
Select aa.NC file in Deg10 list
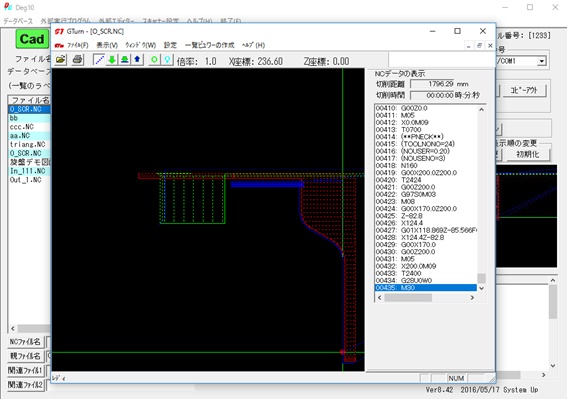click(29, 136)
